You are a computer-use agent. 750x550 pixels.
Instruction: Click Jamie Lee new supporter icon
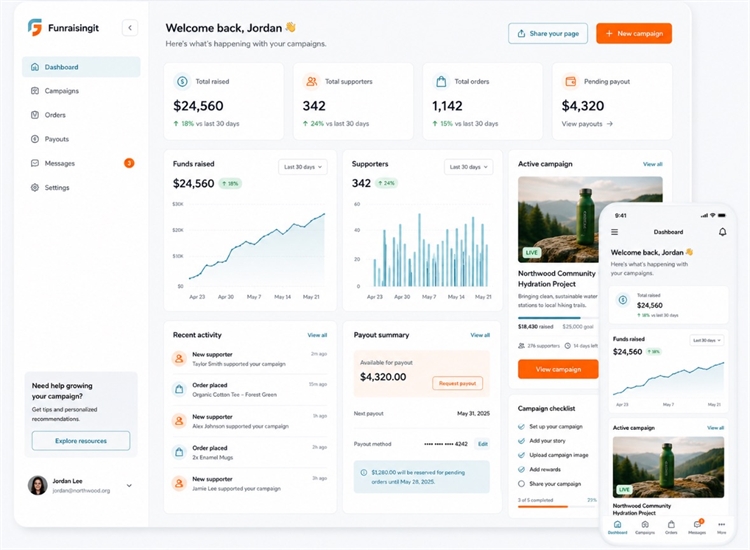(x=179, y=484)
